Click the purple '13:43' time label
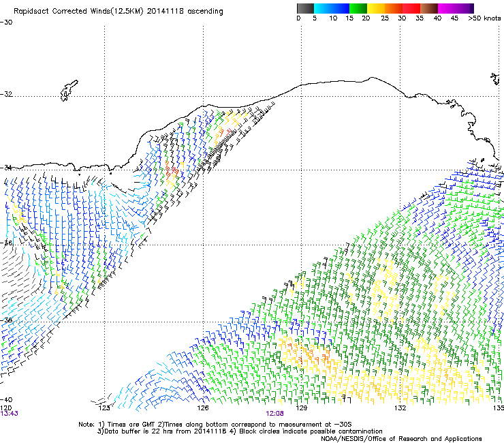Viewport: 504px width, 443px height. click(x=10, y=414)
